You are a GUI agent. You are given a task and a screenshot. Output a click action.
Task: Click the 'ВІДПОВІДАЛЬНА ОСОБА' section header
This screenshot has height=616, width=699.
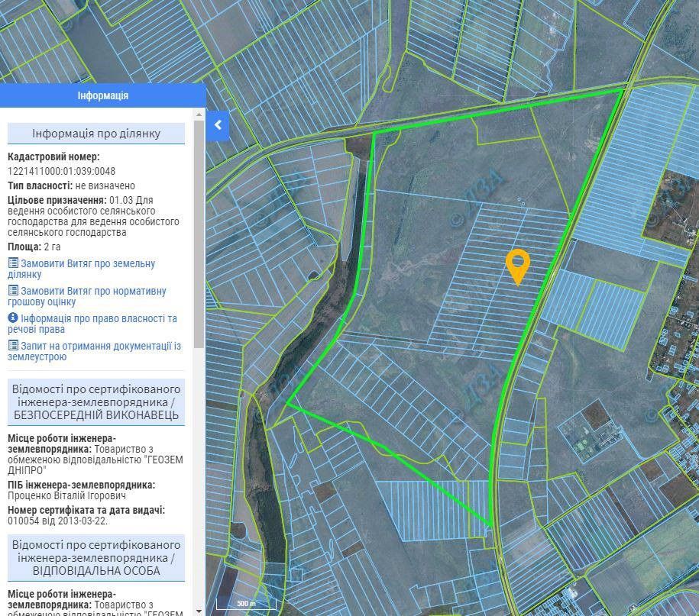(96, 558)
